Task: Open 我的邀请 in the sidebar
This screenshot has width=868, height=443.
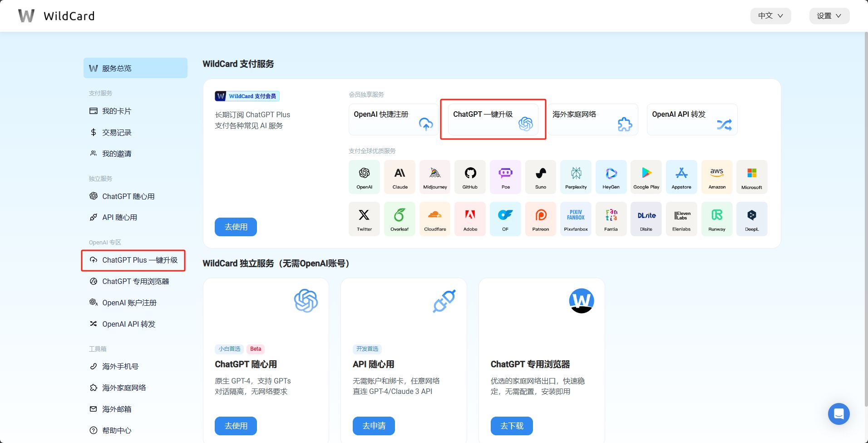Action: pos(135,154)
